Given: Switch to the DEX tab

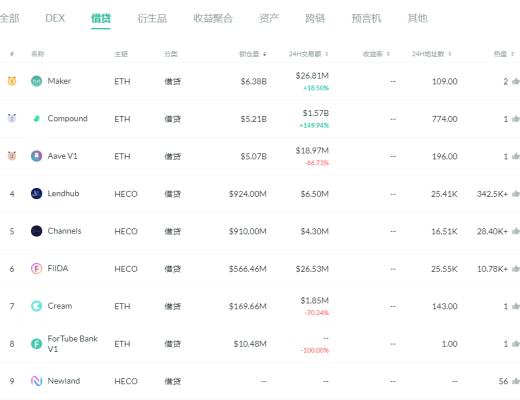Looking at the screenshot, I should pos(55,18).
